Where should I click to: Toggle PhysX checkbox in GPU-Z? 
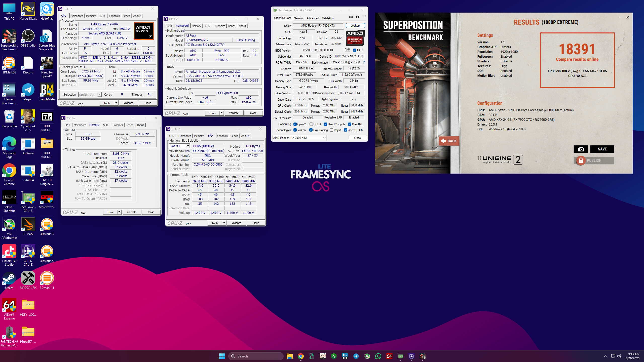pos(331,130)
